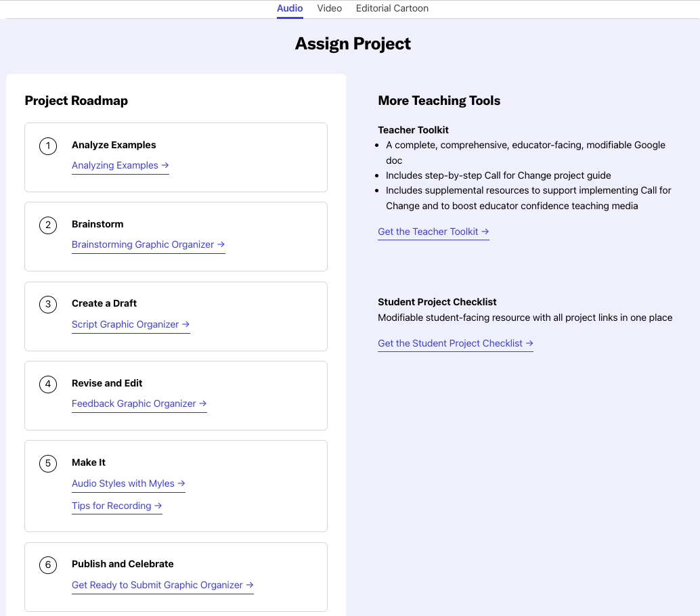Open the Brainstorming Graphic Organizer link

[148, 244]
